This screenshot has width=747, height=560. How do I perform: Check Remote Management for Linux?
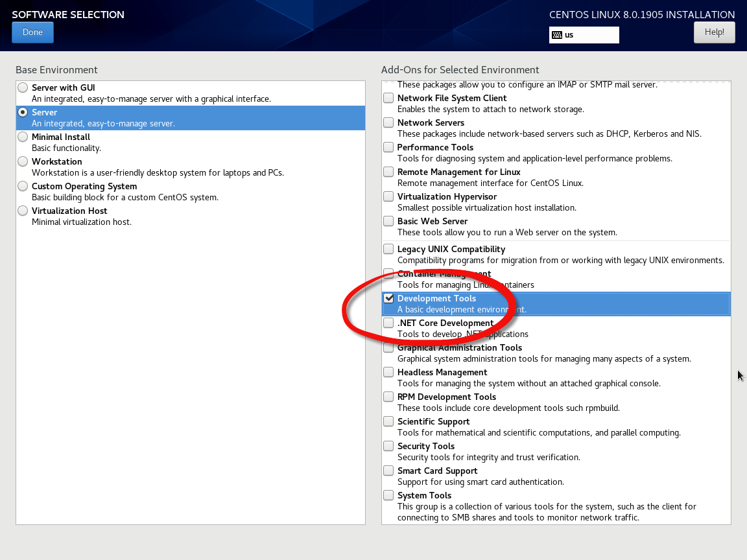coord(388,172)
